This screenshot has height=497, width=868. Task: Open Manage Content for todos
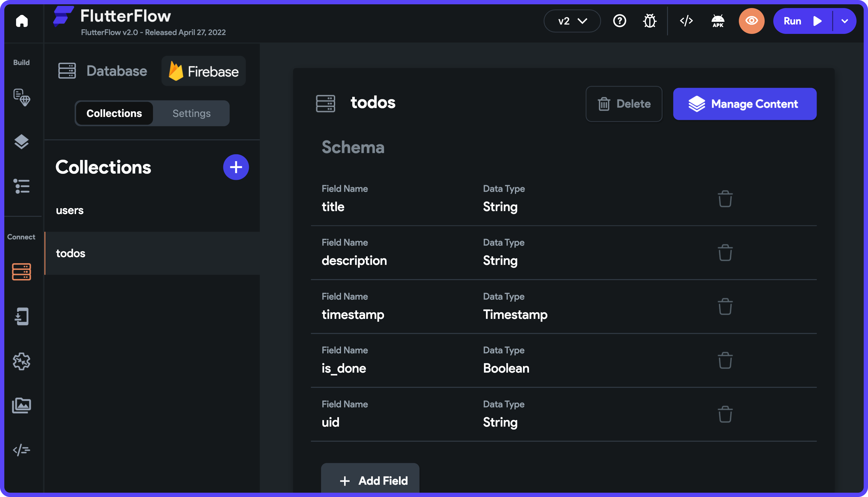(745, 104)
